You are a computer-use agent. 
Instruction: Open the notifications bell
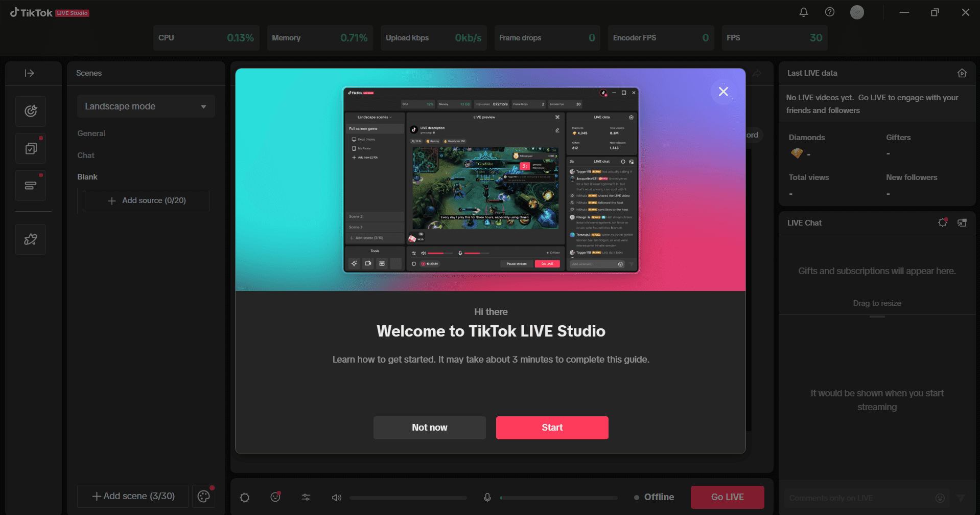click(x=803, y=12)
